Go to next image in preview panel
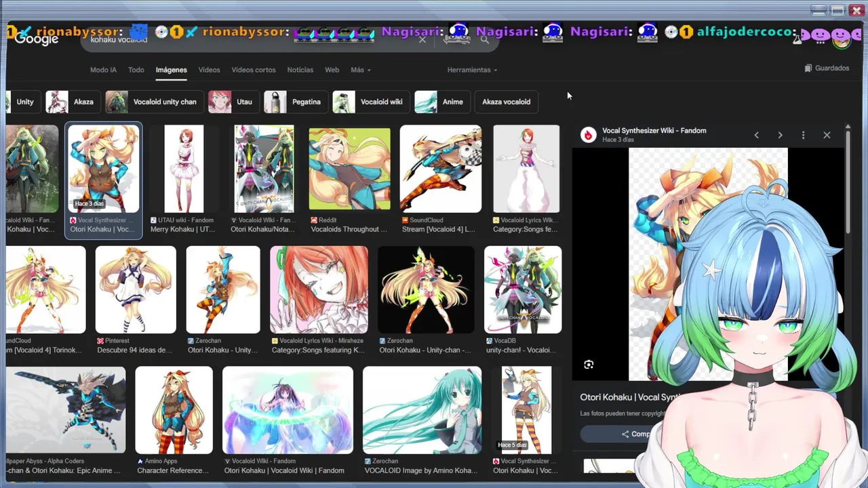The height and width of the screenshot is (488, 868). click(780, 135)
